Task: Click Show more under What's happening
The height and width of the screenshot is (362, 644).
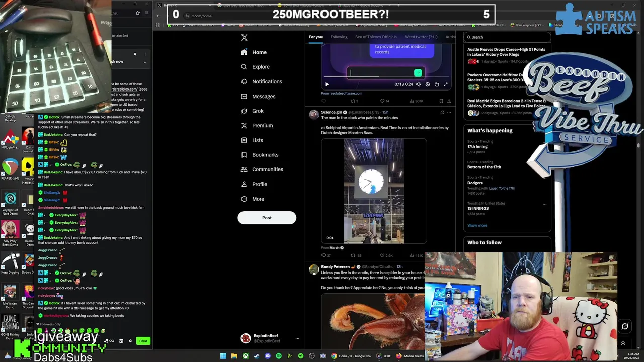Action: (477, 225)
